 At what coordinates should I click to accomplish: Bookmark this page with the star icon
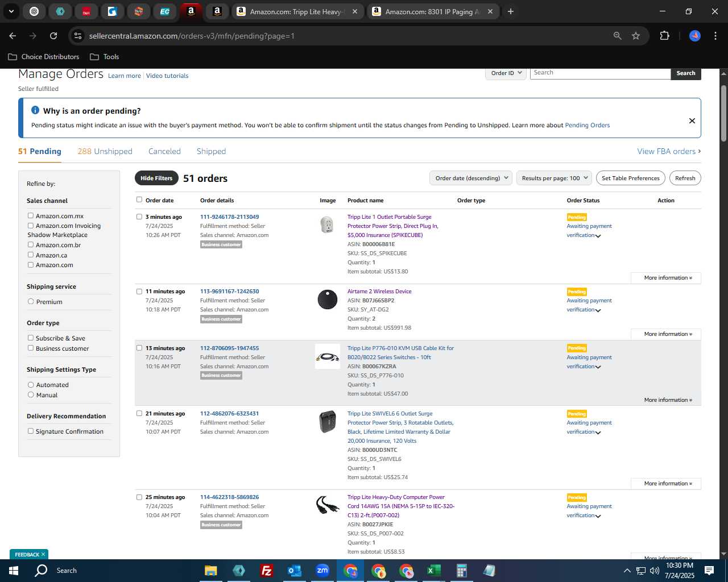[x=636, y=36]
